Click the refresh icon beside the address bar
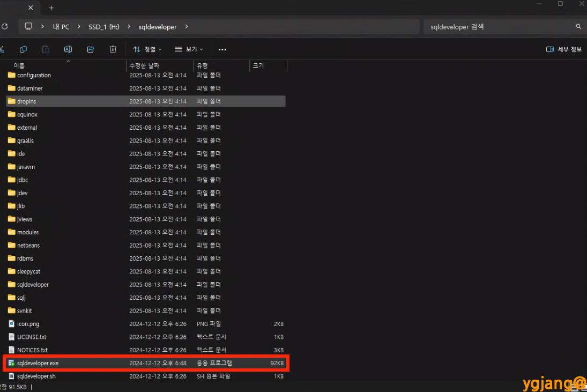 [x=4, y=27]
